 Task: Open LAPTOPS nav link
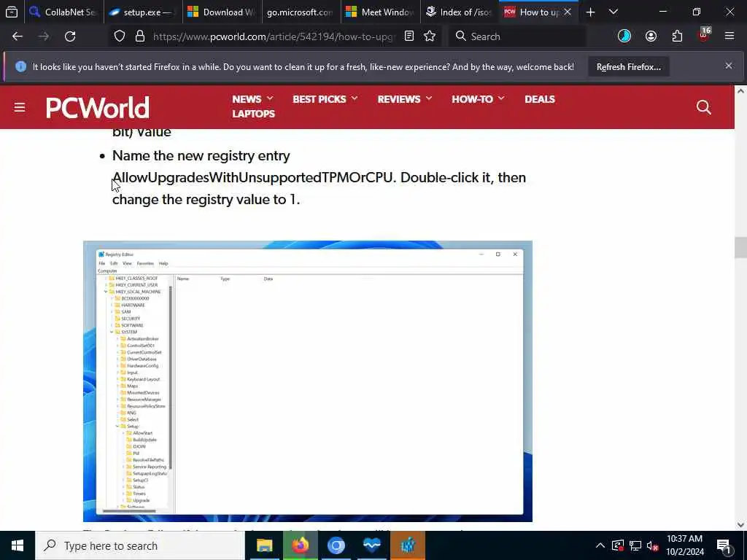coord(253,114)
